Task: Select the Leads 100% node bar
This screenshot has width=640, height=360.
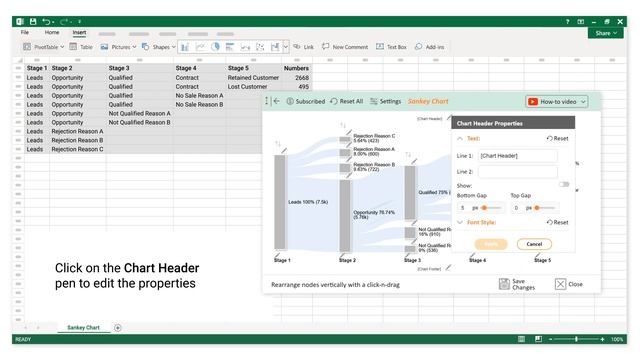Action: [280, 202]
